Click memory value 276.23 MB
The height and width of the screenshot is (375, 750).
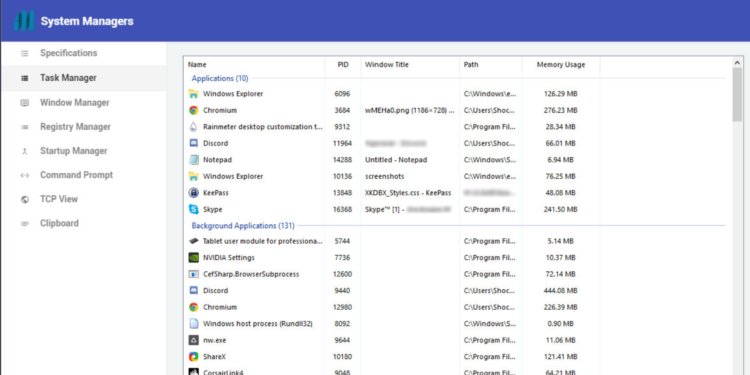(x=561, y=110)
